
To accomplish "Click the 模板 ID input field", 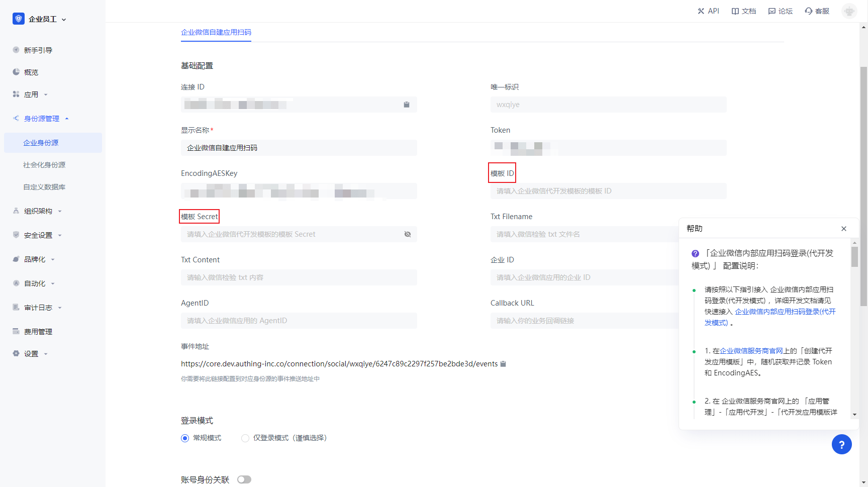I will 608,191.
